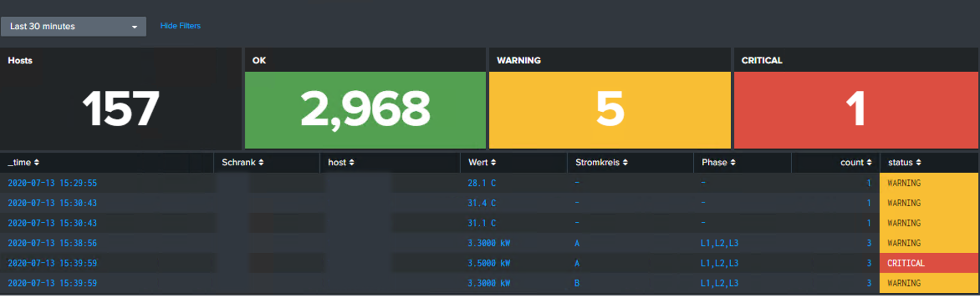
Task: Click Hide Filters link
Action: (x=180, y=26)
